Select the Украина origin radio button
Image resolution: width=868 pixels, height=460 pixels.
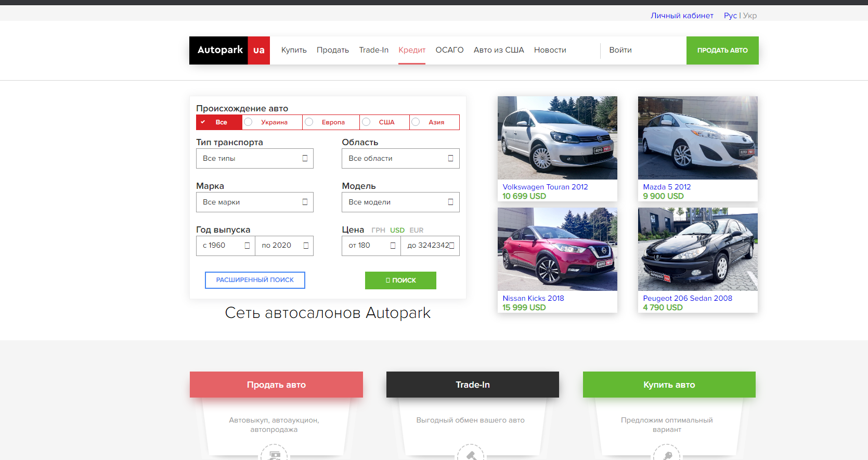(x=249, y=122)
